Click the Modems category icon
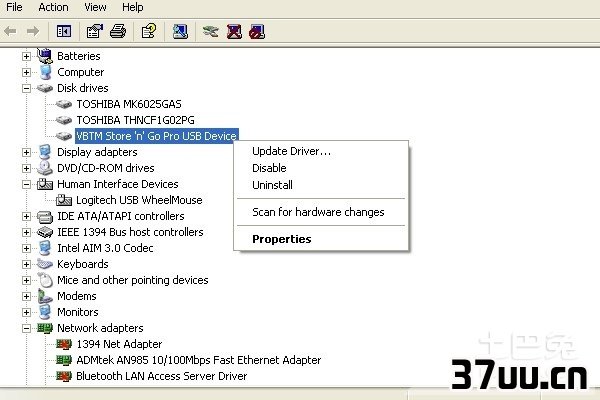This screenshot has width=600, height=400. point(45,296)
